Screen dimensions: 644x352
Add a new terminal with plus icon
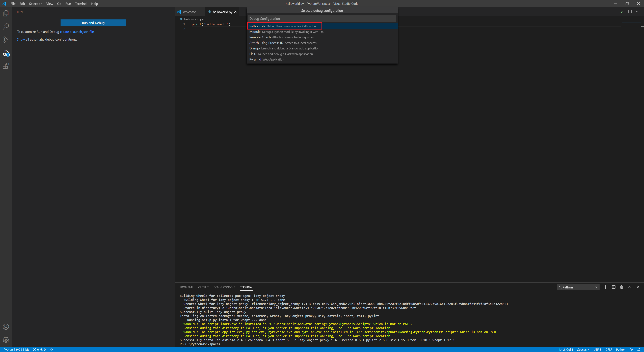605,287
